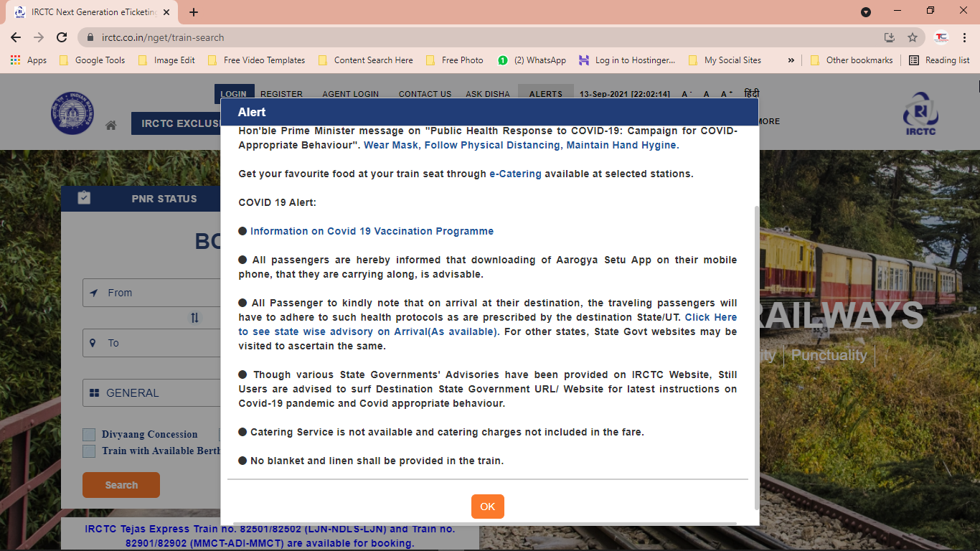Open AGENT LOGIN in top menu

pyautogui.click(x=350, y=94)
